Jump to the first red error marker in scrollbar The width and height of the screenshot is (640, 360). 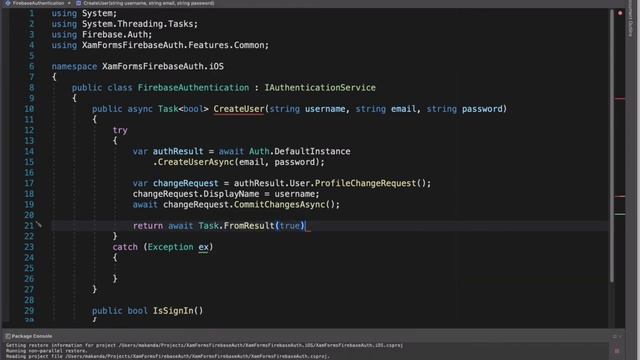tap(620, 98)
